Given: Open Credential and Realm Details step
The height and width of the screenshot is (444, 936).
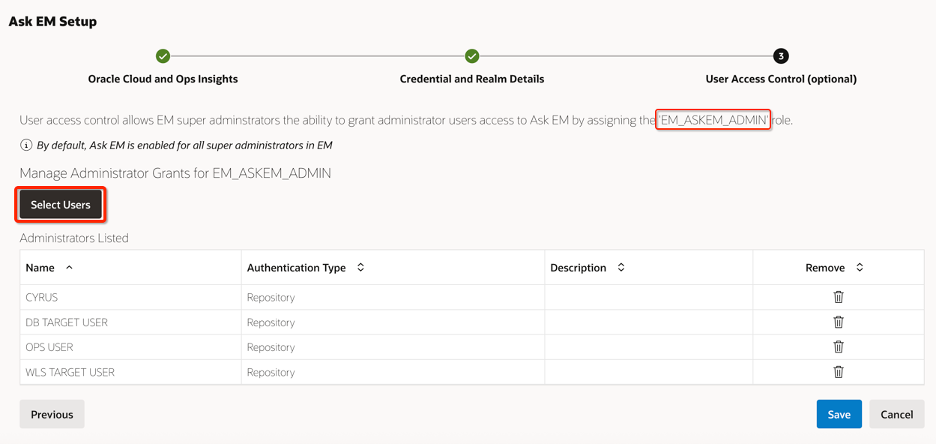Looking at the screenshot, I should point(472,79).
